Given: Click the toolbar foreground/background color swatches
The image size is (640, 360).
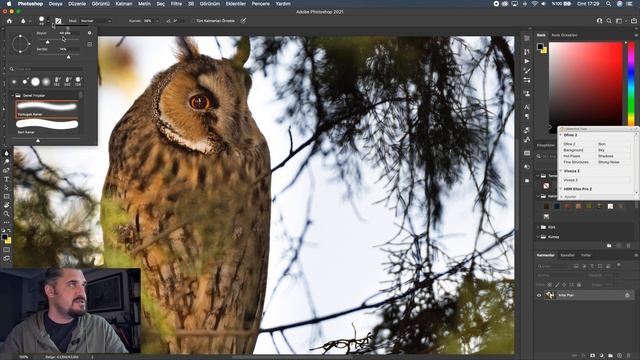Looking at the screenshot, I should (6, 238).
